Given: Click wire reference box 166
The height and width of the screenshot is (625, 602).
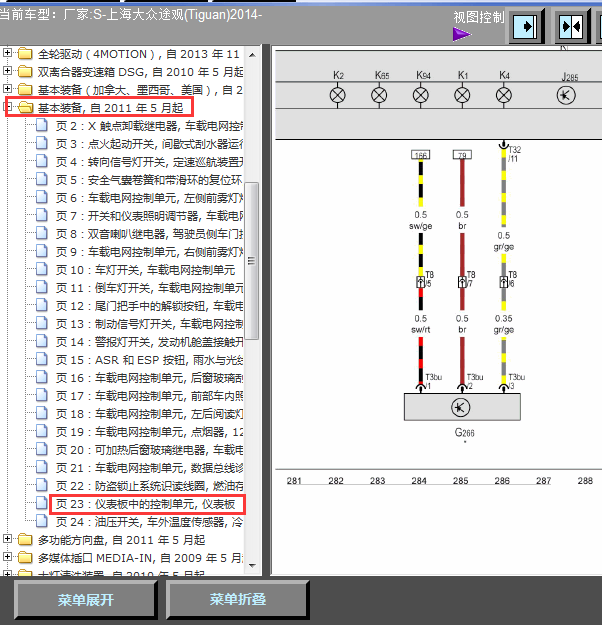Looking at the screenshot, I should tap(421, 155).
